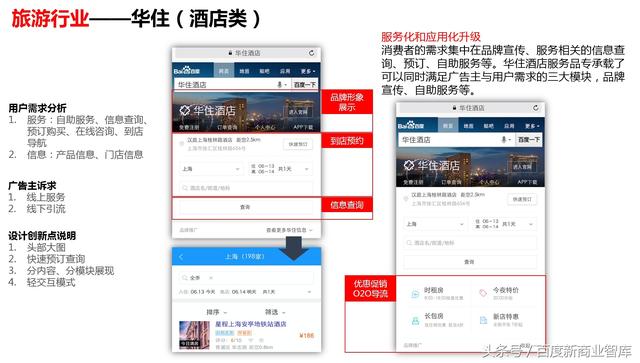Tap magnifier icon in right phone hotel search
The height and width of the screenshot is (363, 640).
tap(409, 243)
